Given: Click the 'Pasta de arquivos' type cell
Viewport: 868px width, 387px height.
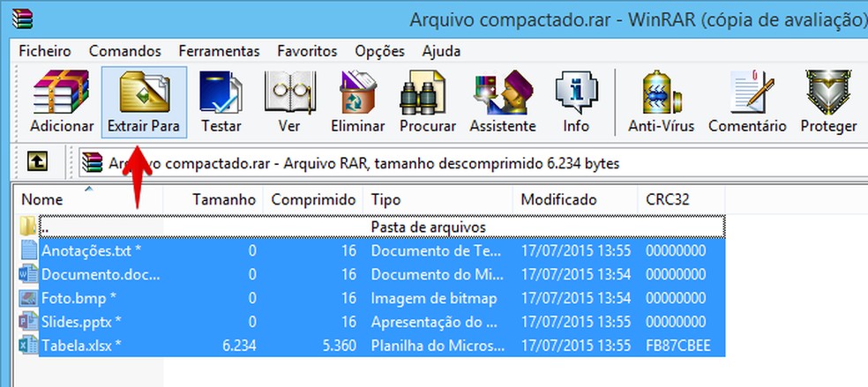Looking at the screenshot, I should tap(429, 227).
